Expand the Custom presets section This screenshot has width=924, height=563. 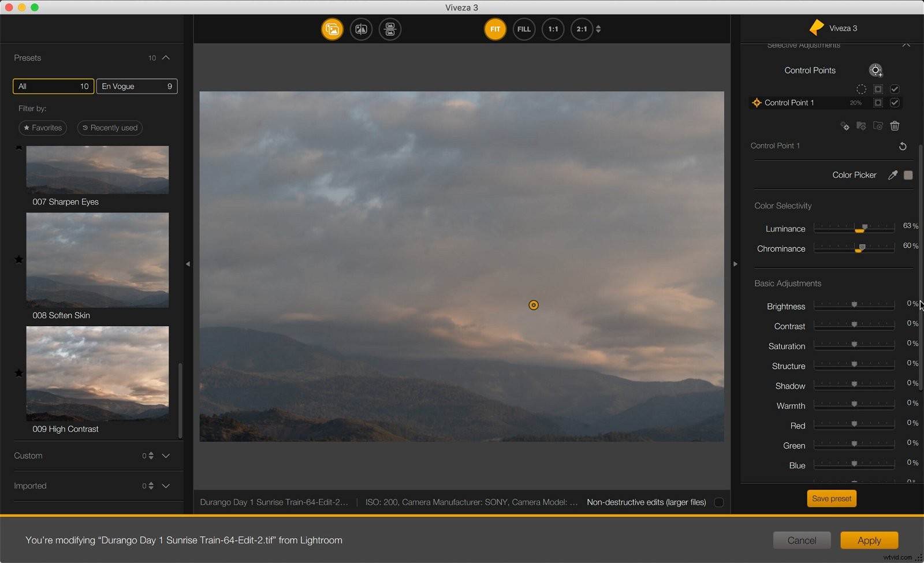tap(166, 456)
